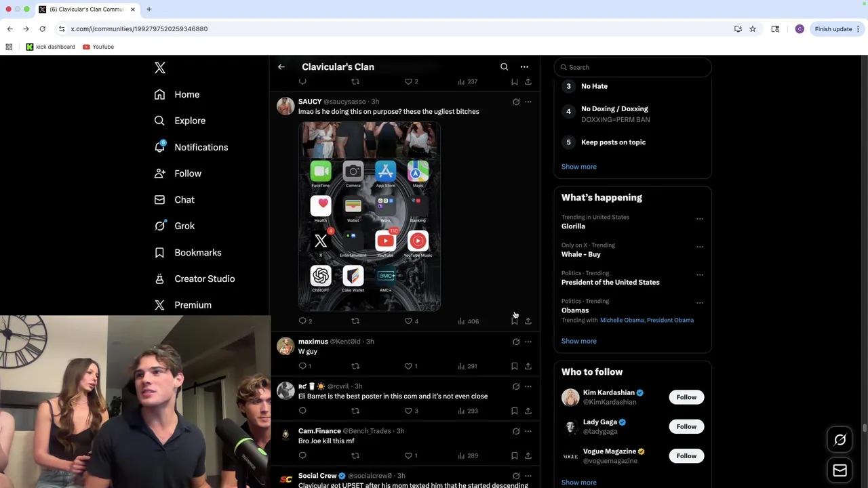868x488 pixels.
Task: Like the Eli Barret post
Action: 411,411
